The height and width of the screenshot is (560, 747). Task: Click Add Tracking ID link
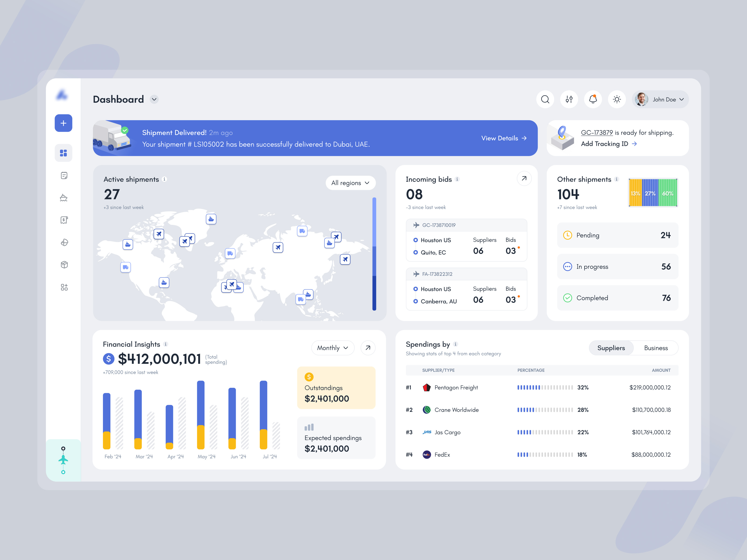click(609, 144)
